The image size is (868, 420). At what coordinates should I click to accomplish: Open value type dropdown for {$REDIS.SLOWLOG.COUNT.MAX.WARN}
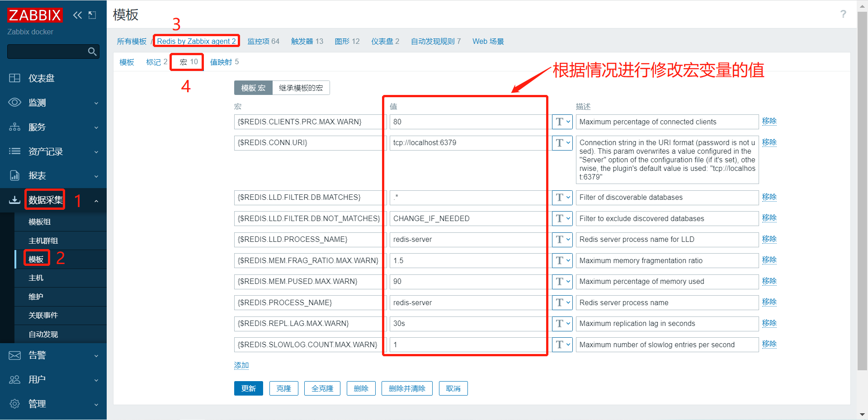[x=562, y=344]
